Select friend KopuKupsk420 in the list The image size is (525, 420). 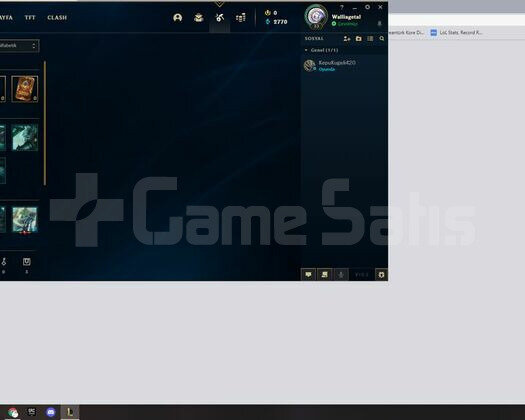coord(345,65)
